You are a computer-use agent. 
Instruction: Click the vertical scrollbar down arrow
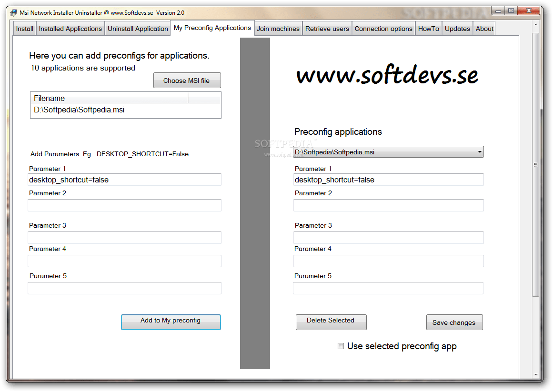(536, 374)
